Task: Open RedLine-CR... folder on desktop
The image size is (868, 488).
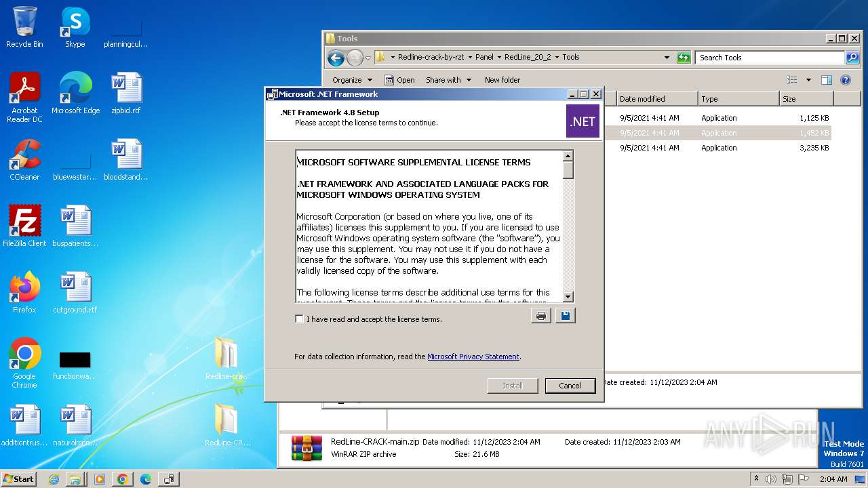Action: pos(227,426)
